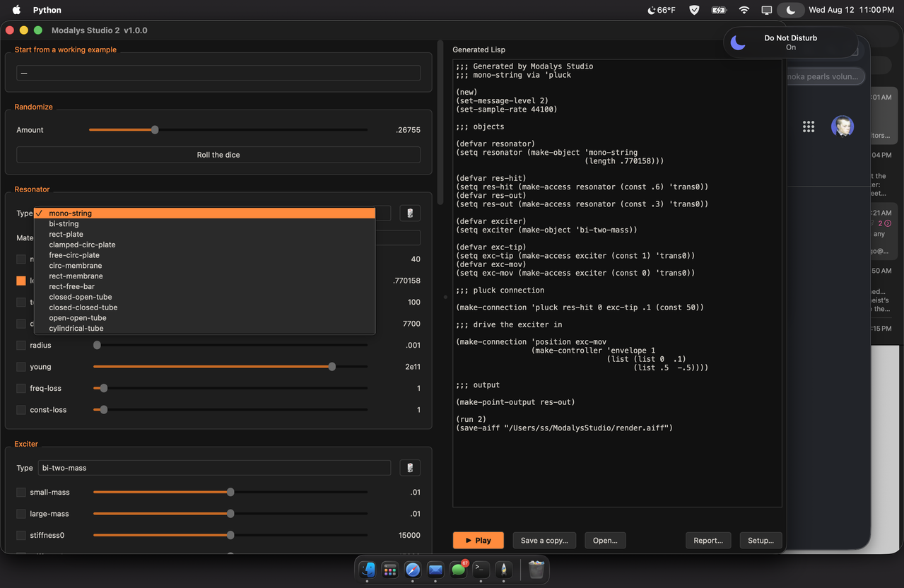Viewport: 904px width, 588px height.
Task: Uncheck the orange length parameter checkbox
Action: (21, 281)
